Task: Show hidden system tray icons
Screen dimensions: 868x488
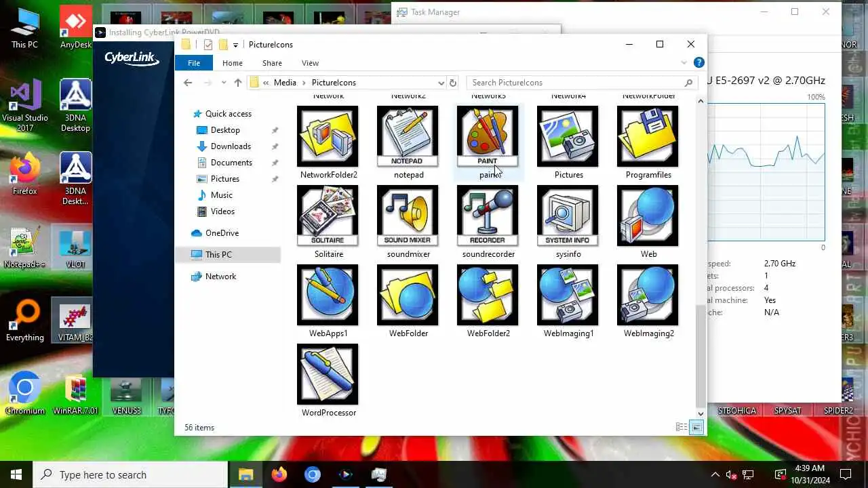Action: point(715,474)
